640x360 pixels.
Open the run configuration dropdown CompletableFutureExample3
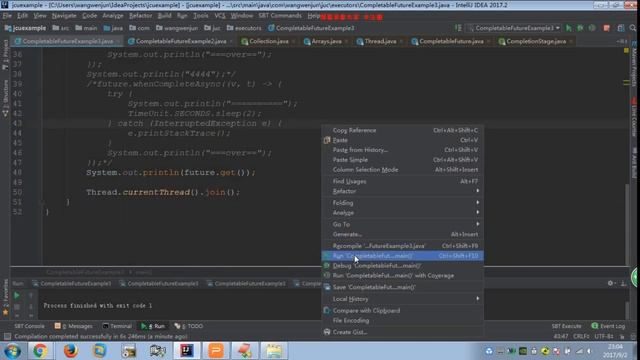click(x=514, y=28)
